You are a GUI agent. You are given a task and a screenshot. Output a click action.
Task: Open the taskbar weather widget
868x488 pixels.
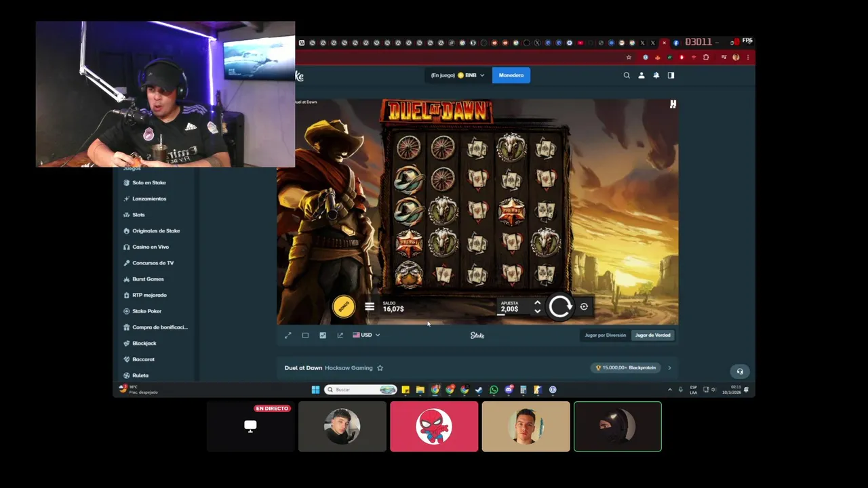[x=138, y=390]
